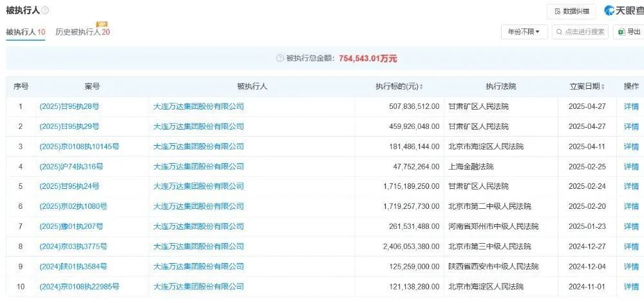View 详情 for row 10
Screen dimensions: 644x303
[631, 286]
